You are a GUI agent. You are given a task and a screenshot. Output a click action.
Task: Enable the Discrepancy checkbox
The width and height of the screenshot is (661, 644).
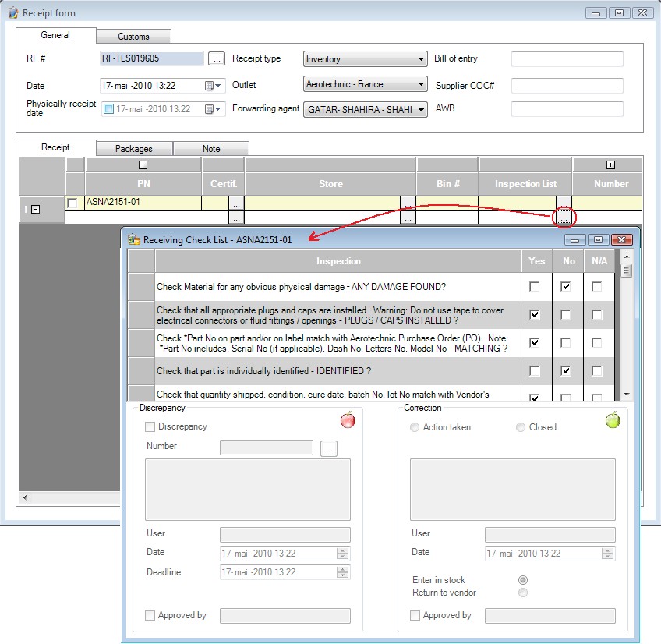coord(150,427)
